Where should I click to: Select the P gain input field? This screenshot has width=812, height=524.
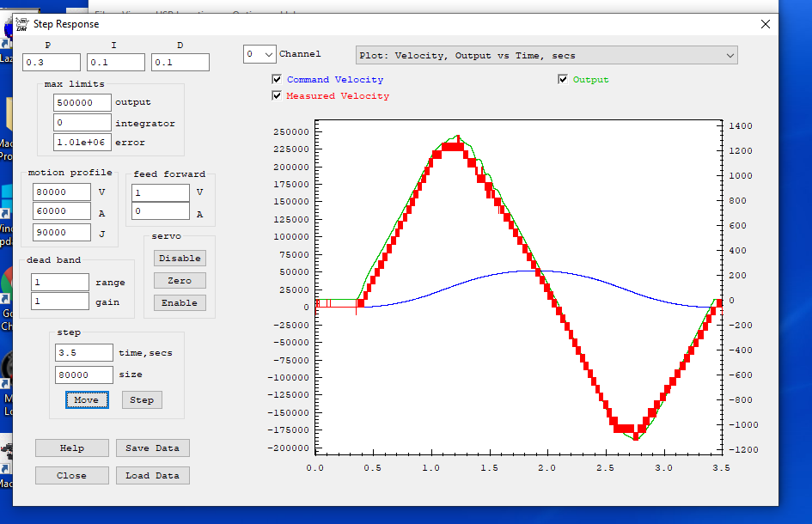[x=51, y=63]
